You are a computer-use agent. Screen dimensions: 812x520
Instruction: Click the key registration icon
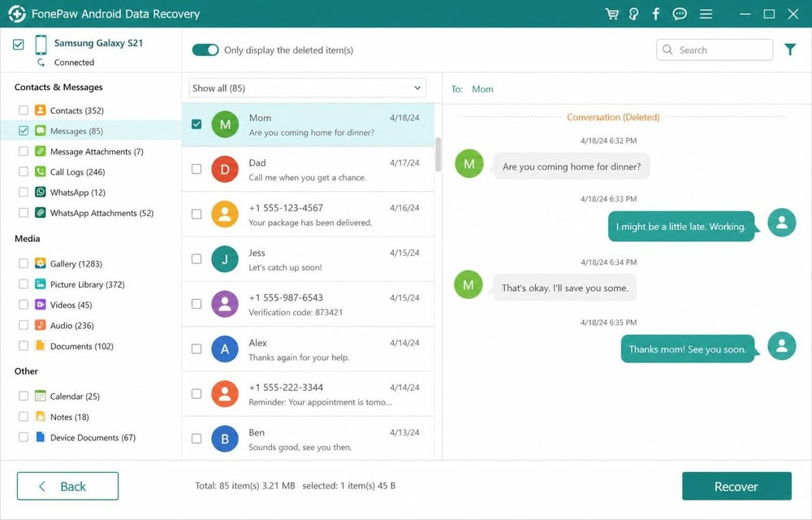click(633, 14)
